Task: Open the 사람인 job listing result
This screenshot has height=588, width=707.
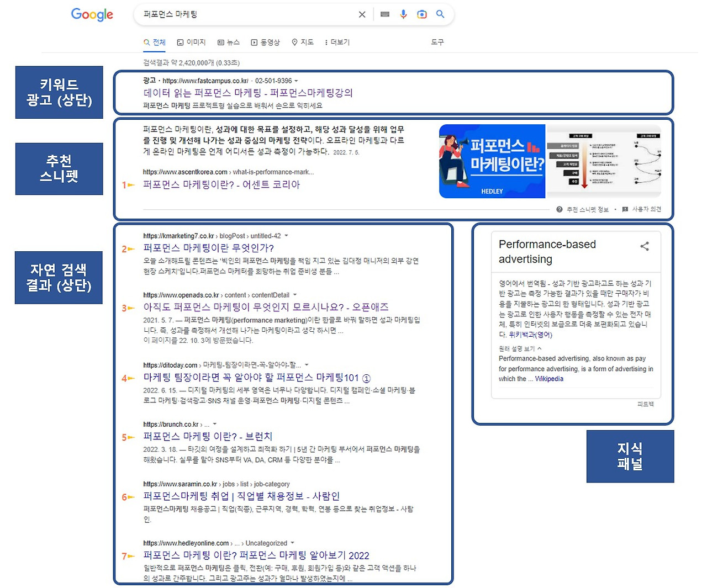Action: [x=241, y=496]
